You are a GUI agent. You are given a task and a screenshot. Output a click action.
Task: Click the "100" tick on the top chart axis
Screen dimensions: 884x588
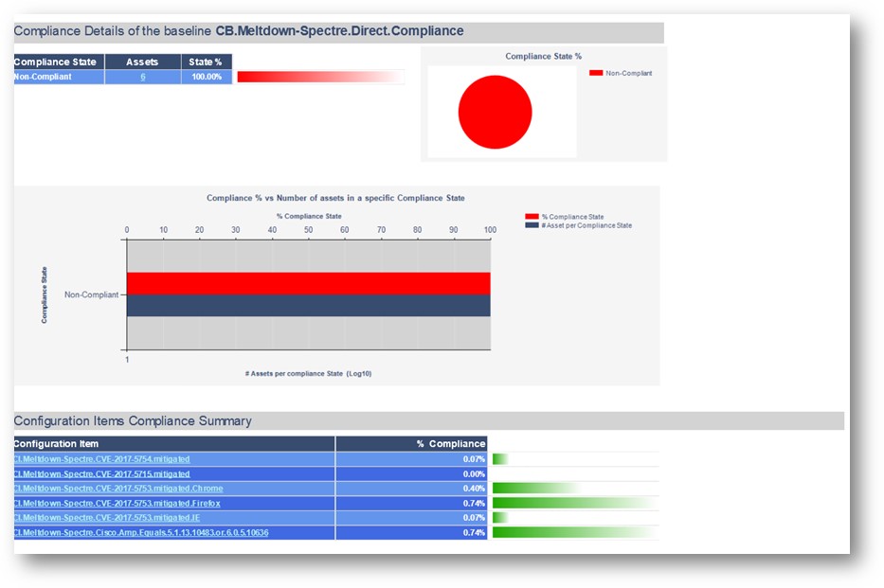490,230
